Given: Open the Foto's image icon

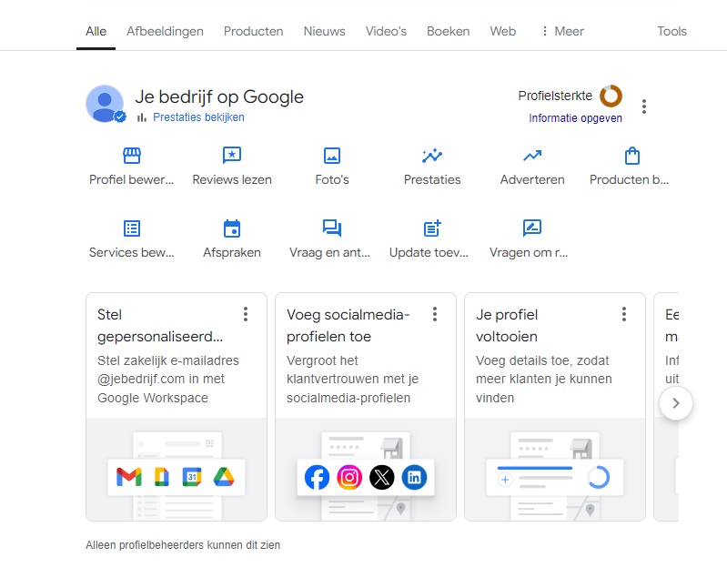Looking at the screenshot, I should (332, 156).
